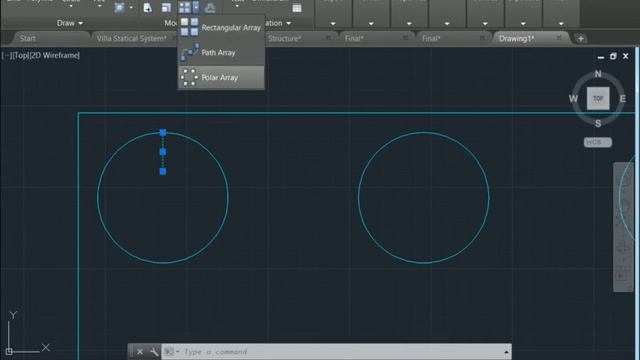The image size is (640, 360).
Task: Click the Array tool icon in ribbon
Action: (x=184, y=7)
